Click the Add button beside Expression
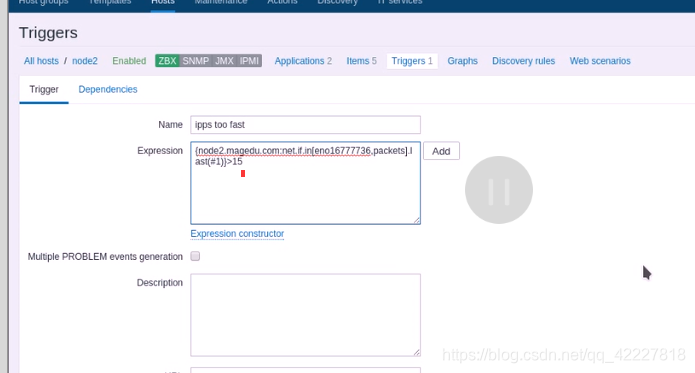Viewport: 695px width, 373px height. click(x=441, y=151)
